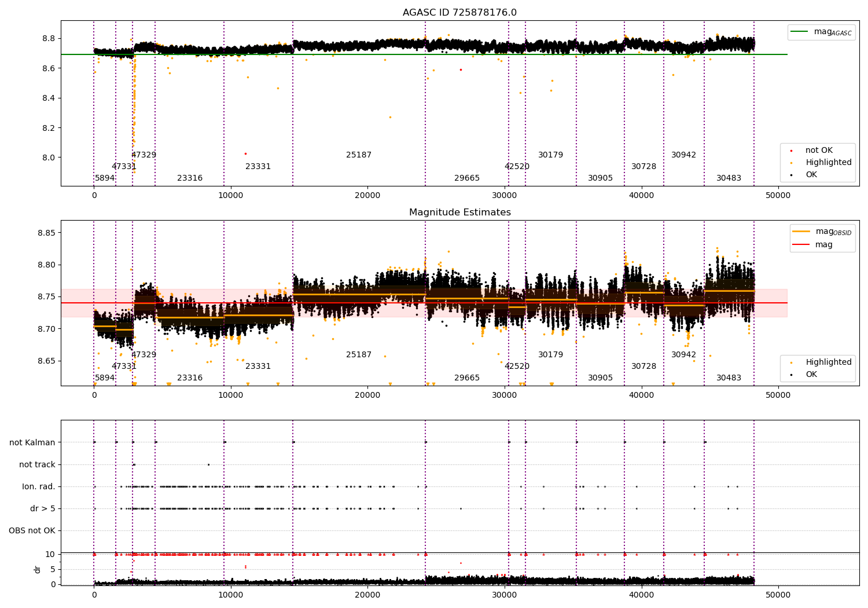Click obsid label 23316 in the Magnitude Estimates plot
Viewport: 868px width, 608px height.
click(x=190, y=378)
